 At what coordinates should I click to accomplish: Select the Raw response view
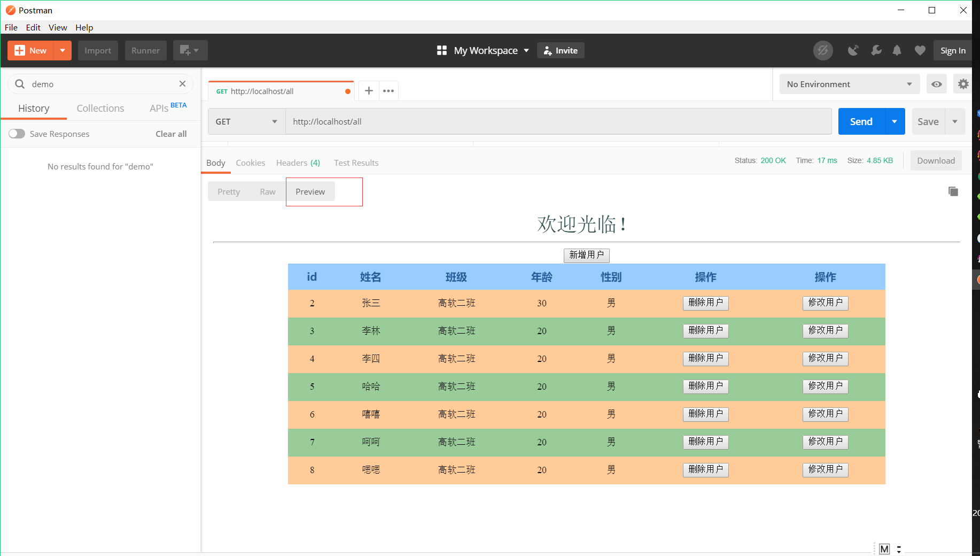click(268, 191)
